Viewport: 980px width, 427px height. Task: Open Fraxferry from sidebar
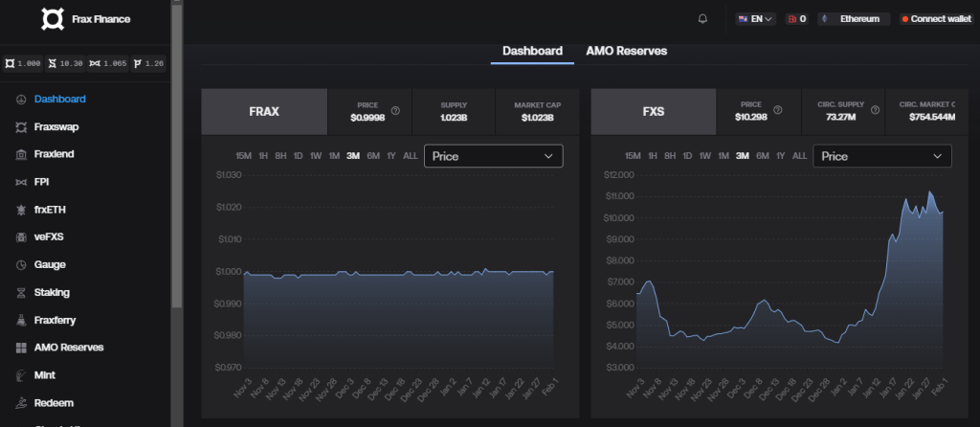(x=55, y=320)
